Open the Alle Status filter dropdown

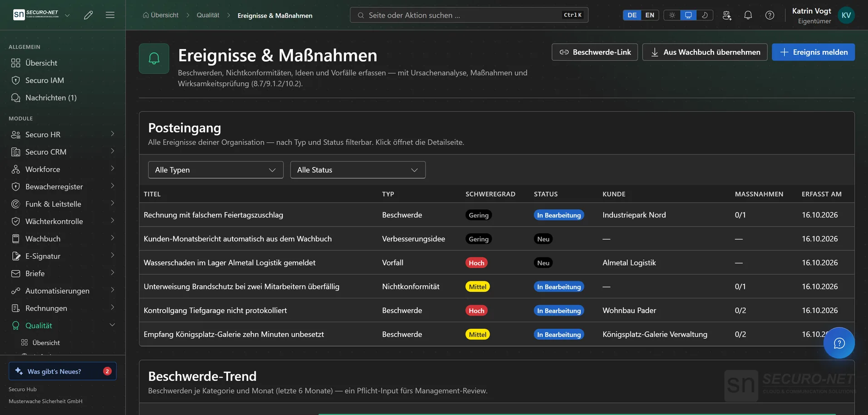tap(358, 170)
